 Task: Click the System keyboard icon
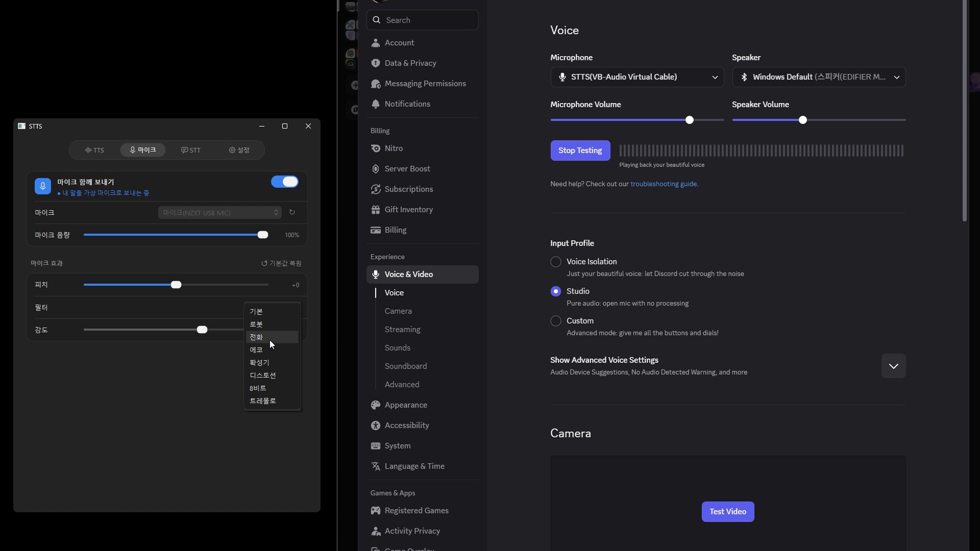[376, 446]
